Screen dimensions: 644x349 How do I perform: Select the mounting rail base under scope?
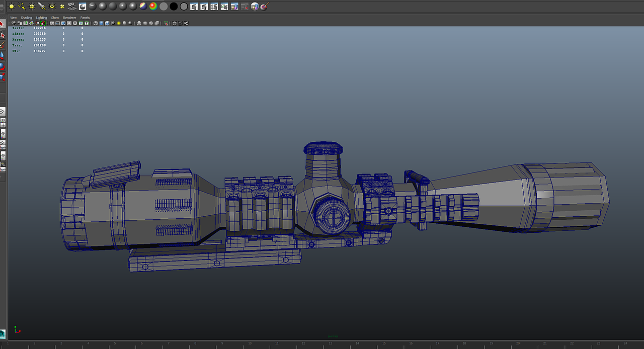tap(215, 260)
